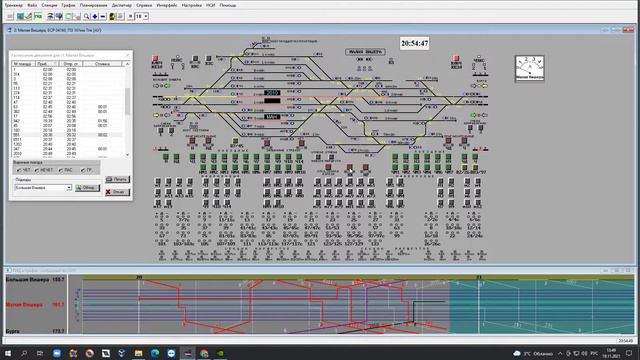
Task: Click the green ГКВ-labeled toolbar icon
Action: (38, 16)
